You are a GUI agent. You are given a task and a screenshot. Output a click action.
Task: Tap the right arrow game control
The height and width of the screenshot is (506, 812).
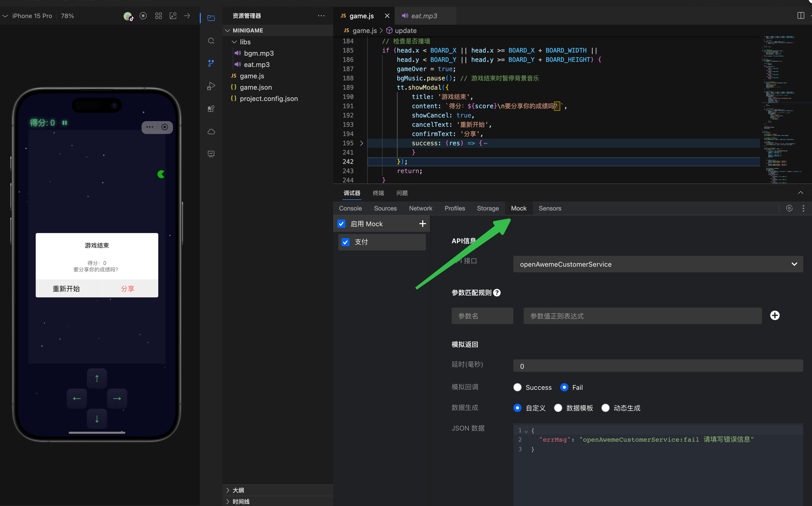(x=117, y=398)
